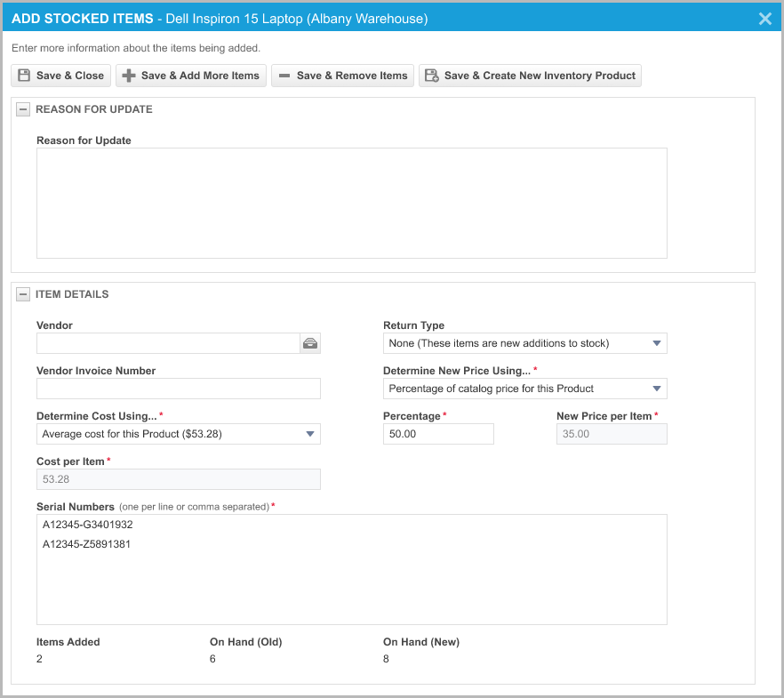This screenshot has height=698, width=784.
Task: Click serial number A12345-G3401932
Action: point(87,525)
